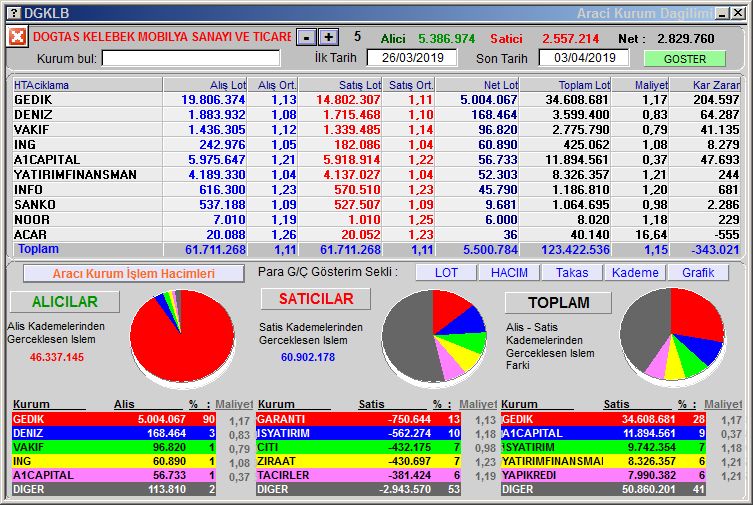Select YATIRIMFINANSMAN row in main table
The image size is (753, 505).
pos(376,174)
